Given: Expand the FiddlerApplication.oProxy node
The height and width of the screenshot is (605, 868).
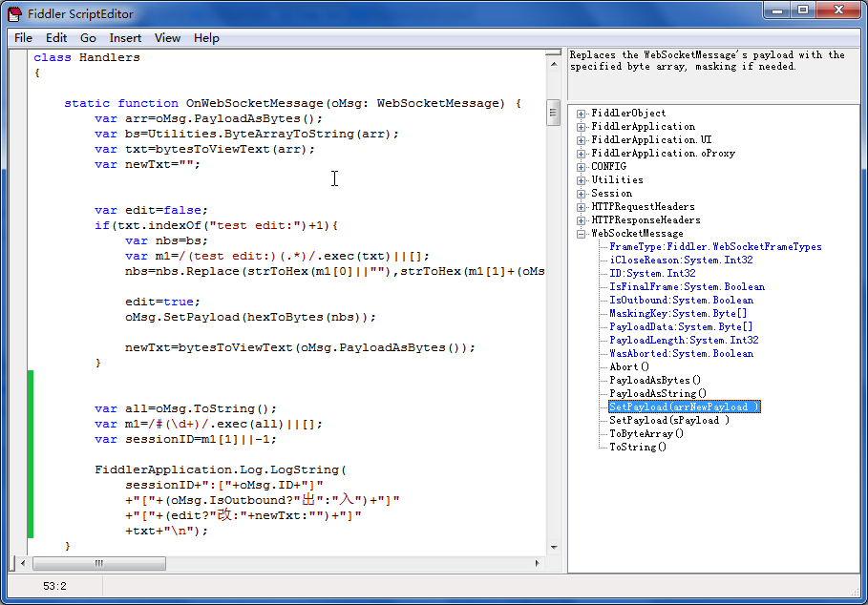Looking at the screenshot, I should pyautogui.click(x=581, y=154).
